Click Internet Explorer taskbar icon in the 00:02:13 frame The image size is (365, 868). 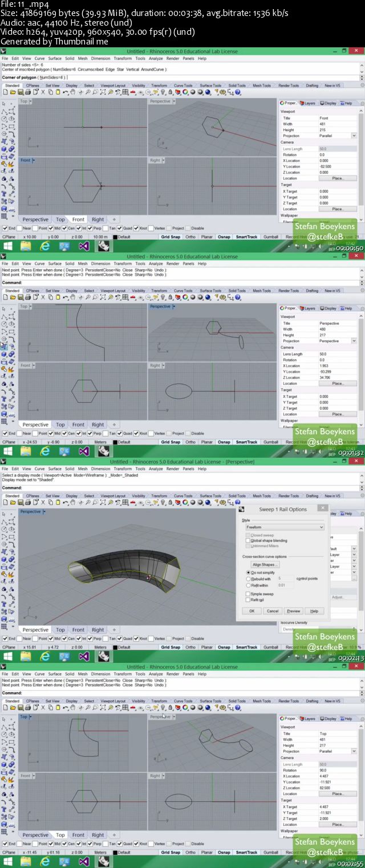tap(45, 657)
